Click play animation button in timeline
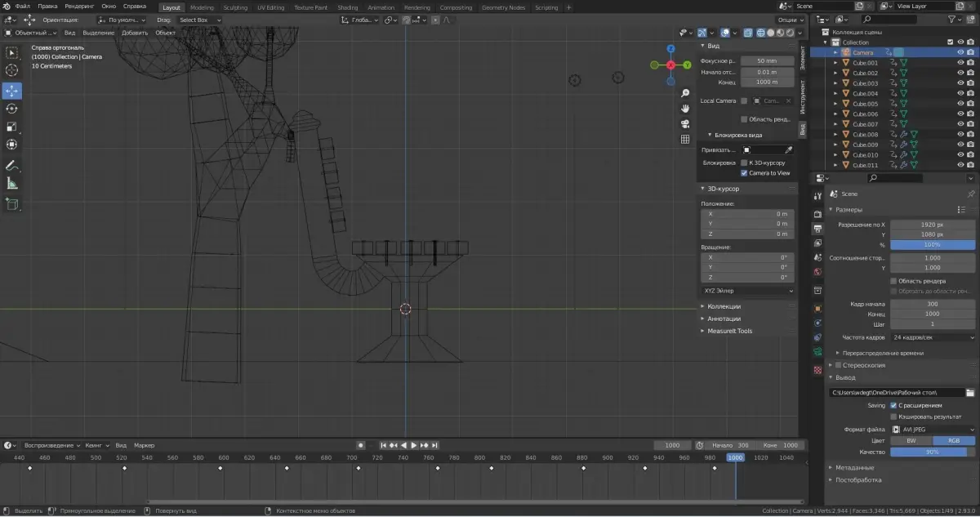Image resolution: width=980 pixels, height=517 pixels. (x=413, y=445)
